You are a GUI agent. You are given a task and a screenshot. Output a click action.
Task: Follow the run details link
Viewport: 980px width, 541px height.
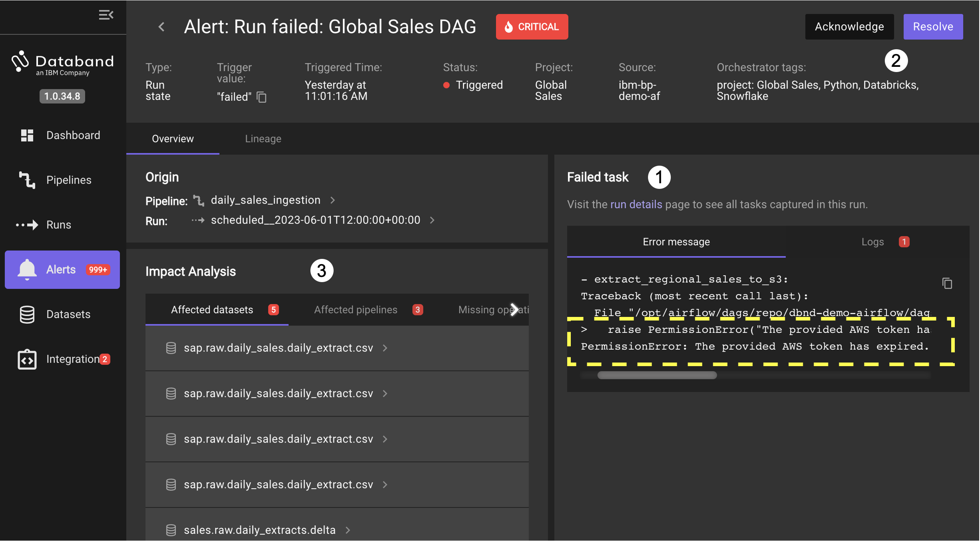[x=636, y=204]
